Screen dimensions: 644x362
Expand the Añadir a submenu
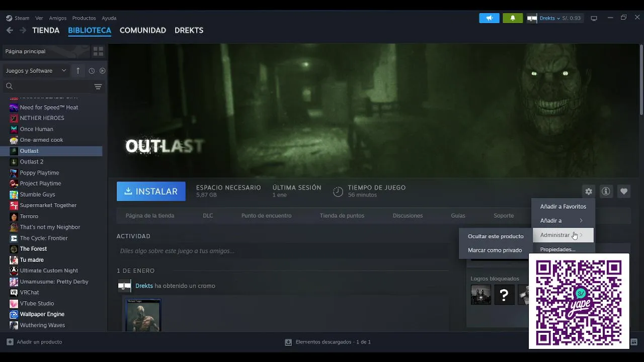[x=563, y=221]
